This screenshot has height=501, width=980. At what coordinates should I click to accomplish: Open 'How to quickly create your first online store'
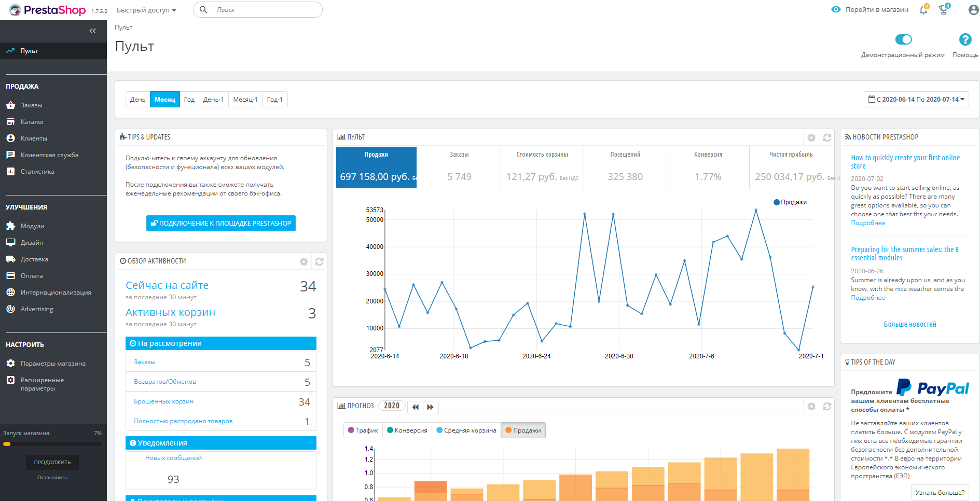tap(905, 162)
